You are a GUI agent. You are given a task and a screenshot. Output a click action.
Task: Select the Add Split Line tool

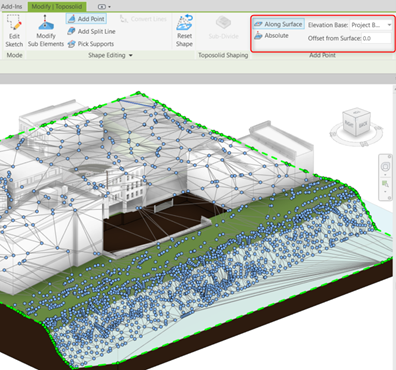click(x=91, y=31)
